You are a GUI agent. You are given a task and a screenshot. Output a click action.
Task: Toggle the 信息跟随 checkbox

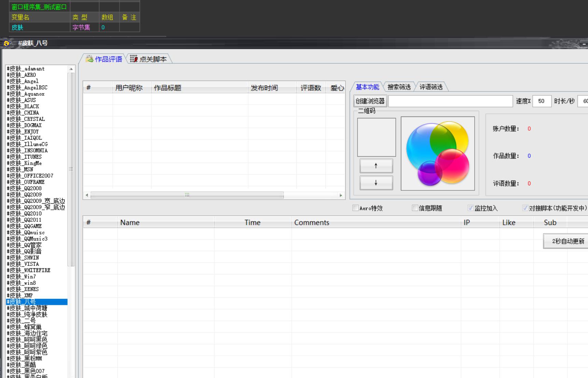tap(415, 208)
